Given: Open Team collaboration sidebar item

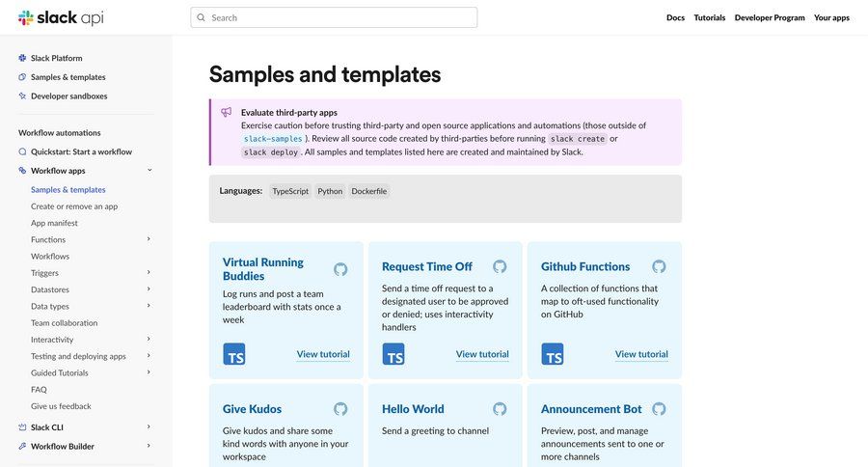Looking at the screenshot, I should 65,322.
